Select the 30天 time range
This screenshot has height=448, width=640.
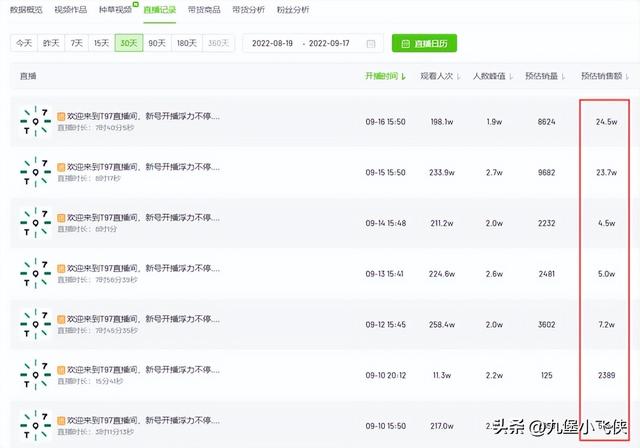[128, 43]
